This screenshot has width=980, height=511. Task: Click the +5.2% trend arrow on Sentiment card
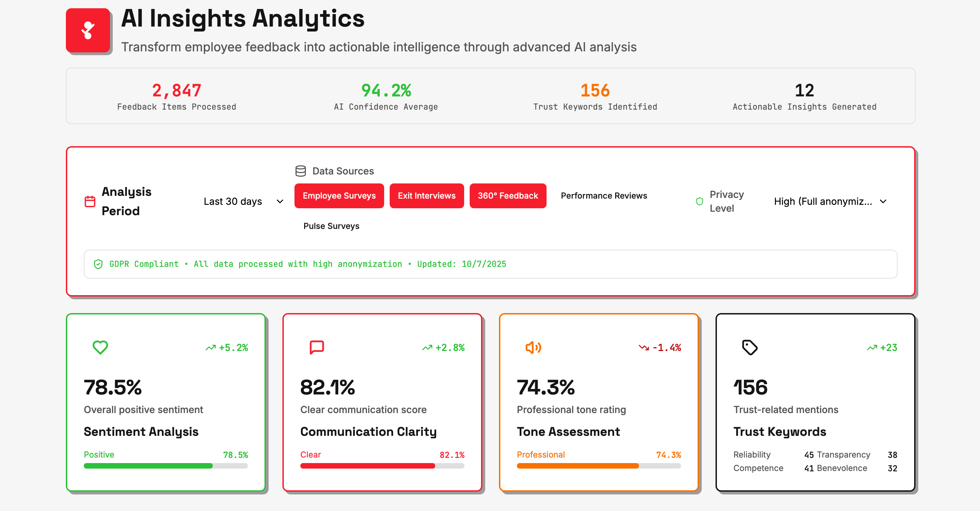(x=227, y=347)
